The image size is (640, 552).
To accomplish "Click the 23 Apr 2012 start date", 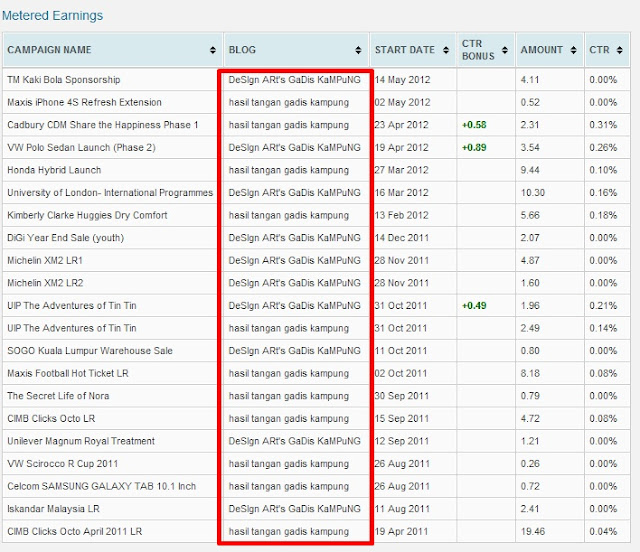I will click(x=401, y=125).
